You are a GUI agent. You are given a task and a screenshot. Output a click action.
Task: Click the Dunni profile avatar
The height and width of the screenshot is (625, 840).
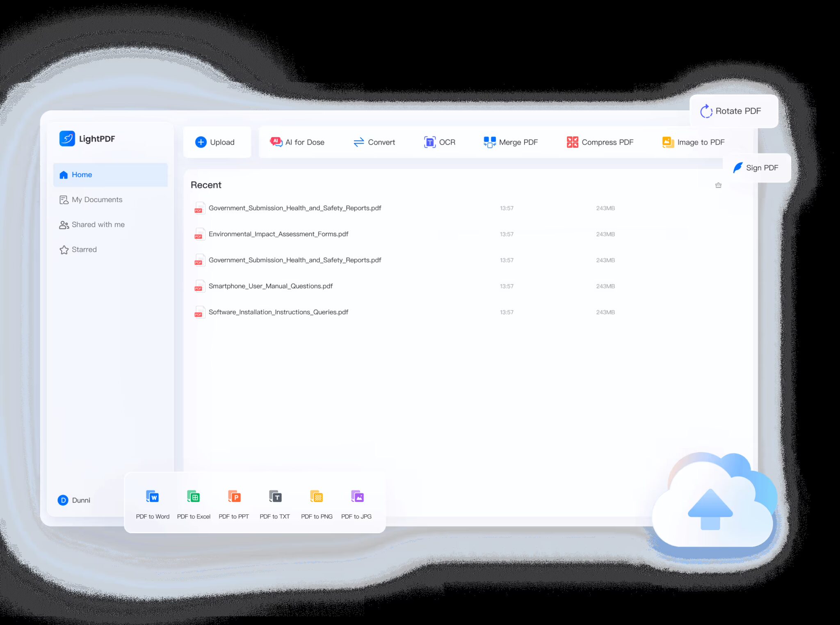(x=63, y=500)
